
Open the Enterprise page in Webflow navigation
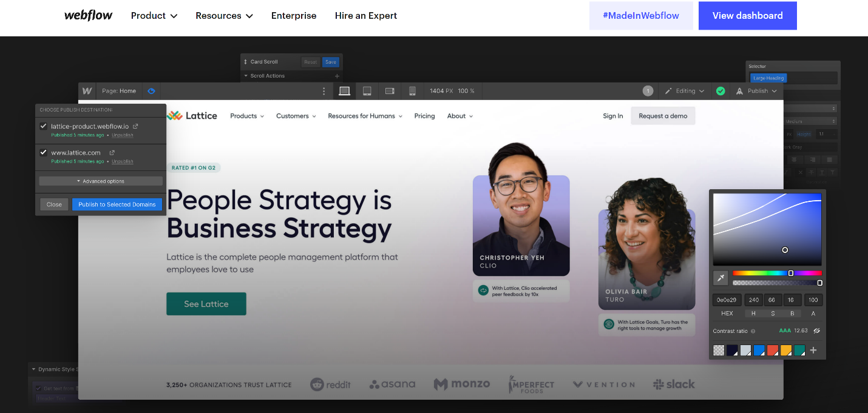(294, 16)
